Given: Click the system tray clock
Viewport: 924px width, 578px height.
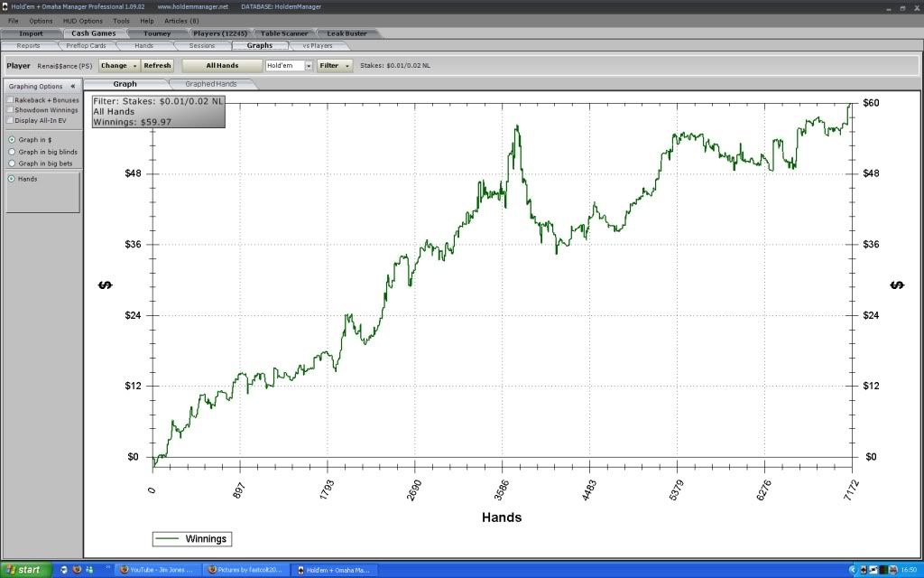Looking at the screenshot, I should [x=909, y=570].
